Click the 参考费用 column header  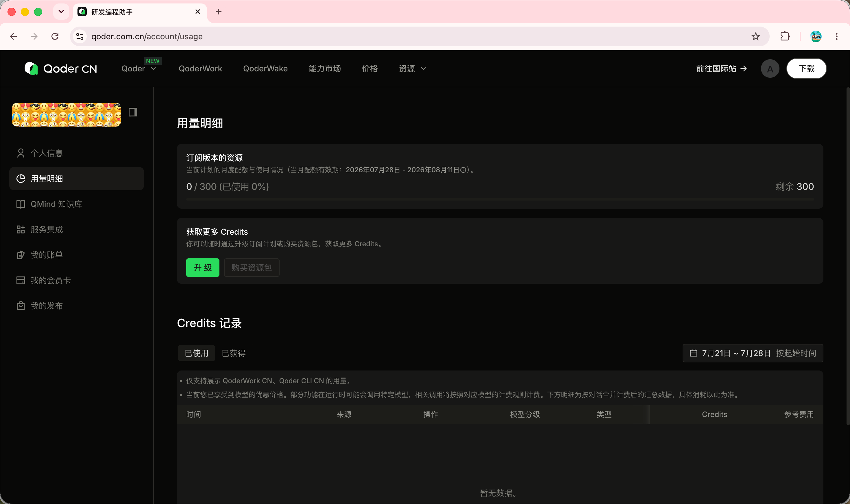coord(799,414)
